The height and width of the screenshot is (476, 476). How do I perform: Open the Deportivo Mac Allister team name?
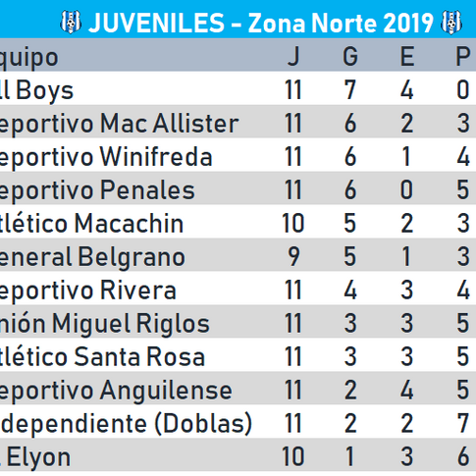pyautogui.click(x=119, y=124)
